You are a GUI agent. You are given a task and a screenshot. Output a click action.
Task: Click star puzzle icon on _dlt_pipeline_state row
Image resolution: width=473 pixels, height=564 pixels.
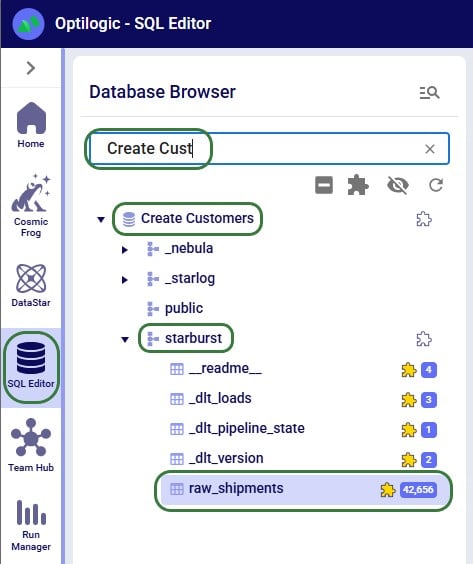tap(409, 430)
